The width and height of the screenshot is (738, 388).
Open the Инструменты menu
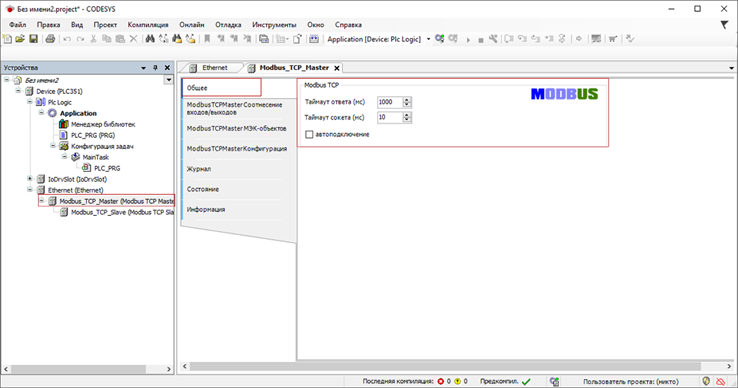[274, 25]
